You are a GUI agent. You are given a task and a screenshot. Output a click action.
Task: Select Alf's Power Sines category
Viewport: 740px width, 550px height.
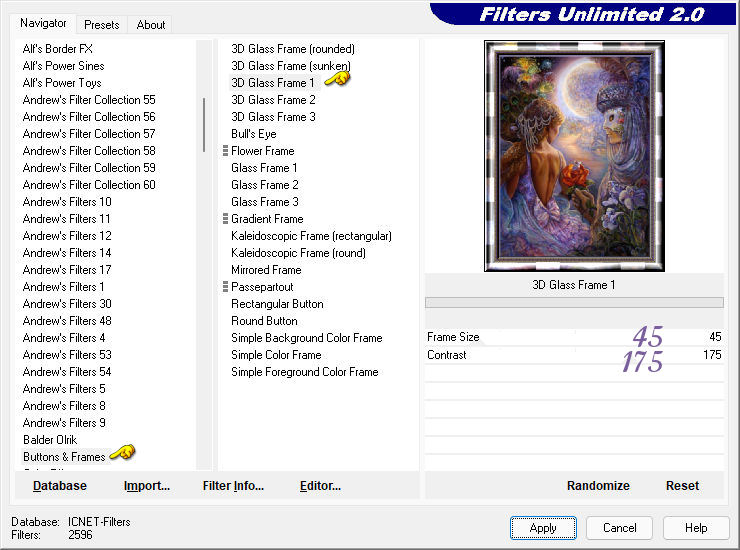(x=63, y=66)
